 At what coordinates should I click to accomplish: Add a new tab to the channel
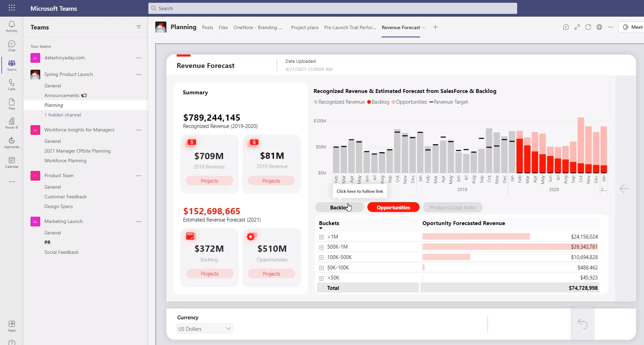[x=435, y=27]
